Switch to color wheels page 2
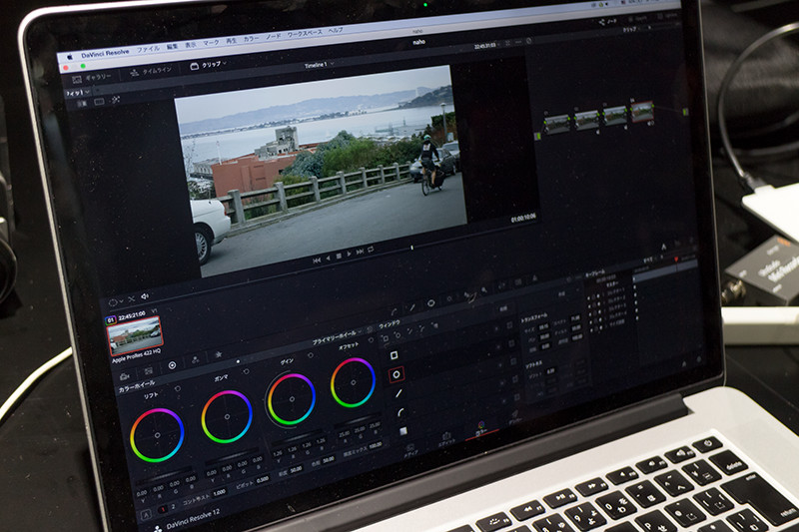This screenshot has width=799, height=532. point(173,506)
